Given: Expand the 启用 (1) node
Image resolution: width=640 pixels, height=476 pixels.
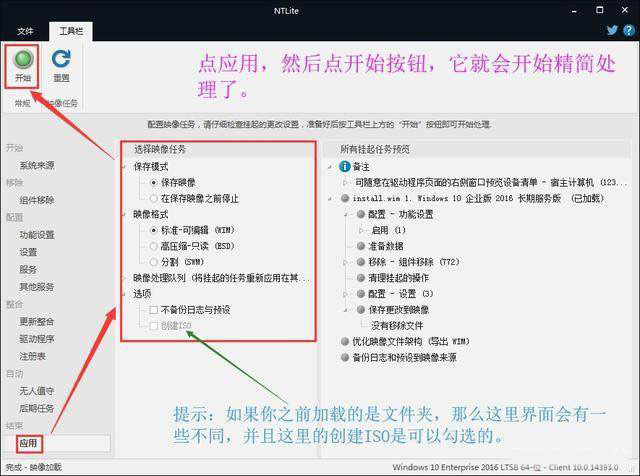Looking at the screenshot, I should (361, 231).
